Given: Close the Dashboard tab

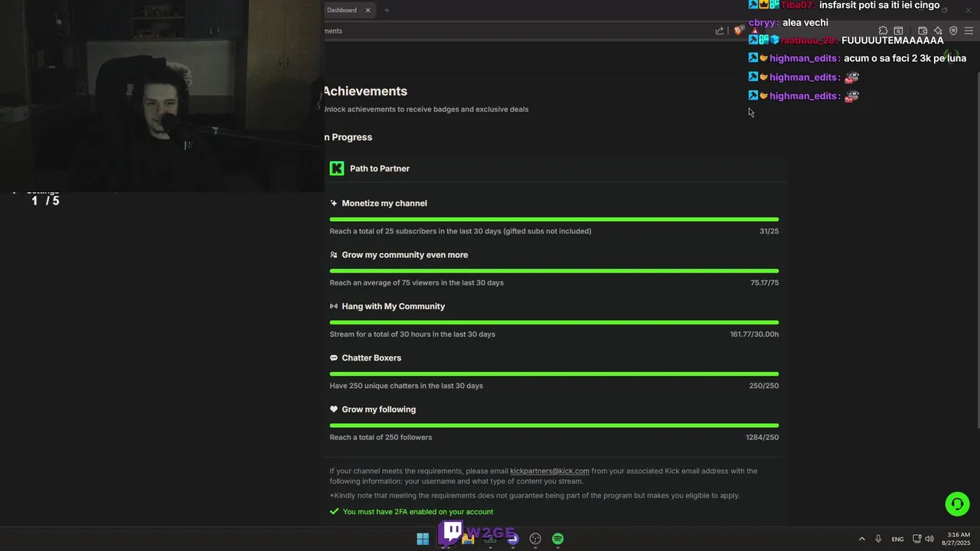Looking at the screenshot, I should click(367, 10).
